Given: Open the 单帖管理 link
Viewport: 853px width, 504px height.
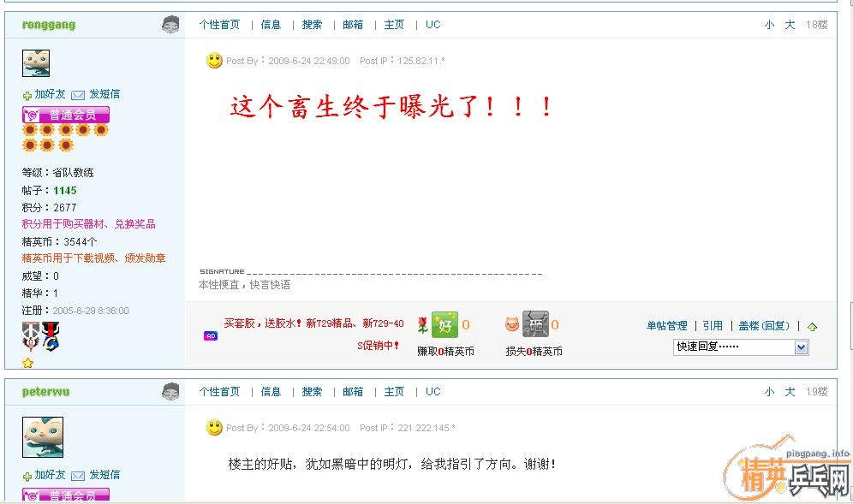Looking at the screenshot, I should click(667, 326).
